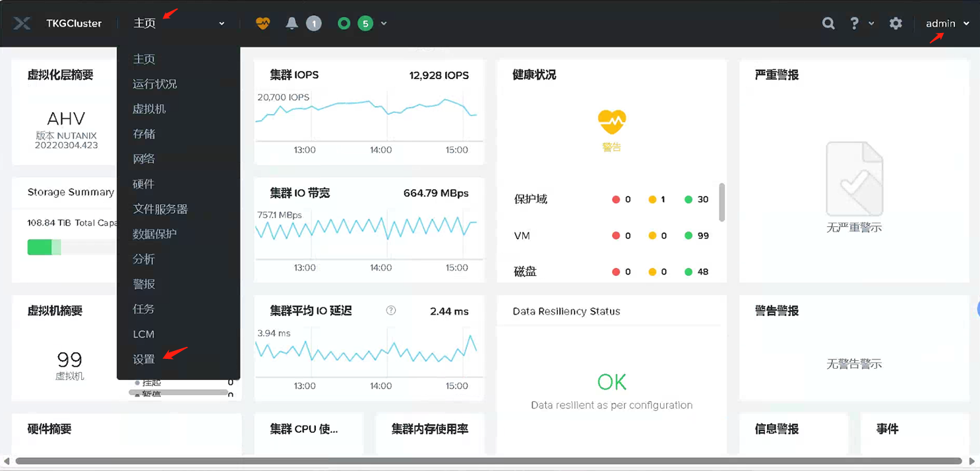Click the 集群平均 IO 延迟 title

(311, 311)
